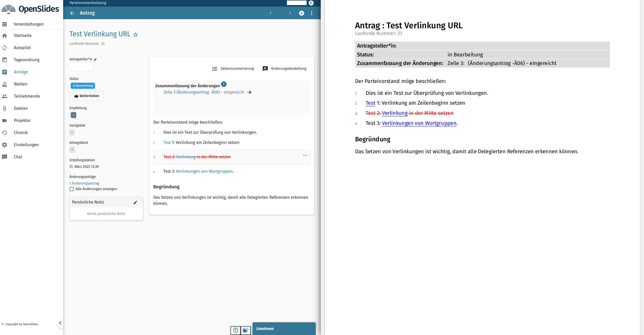Click the Weiterleiten button
644x335 pixels.
(x=86, y=96)
